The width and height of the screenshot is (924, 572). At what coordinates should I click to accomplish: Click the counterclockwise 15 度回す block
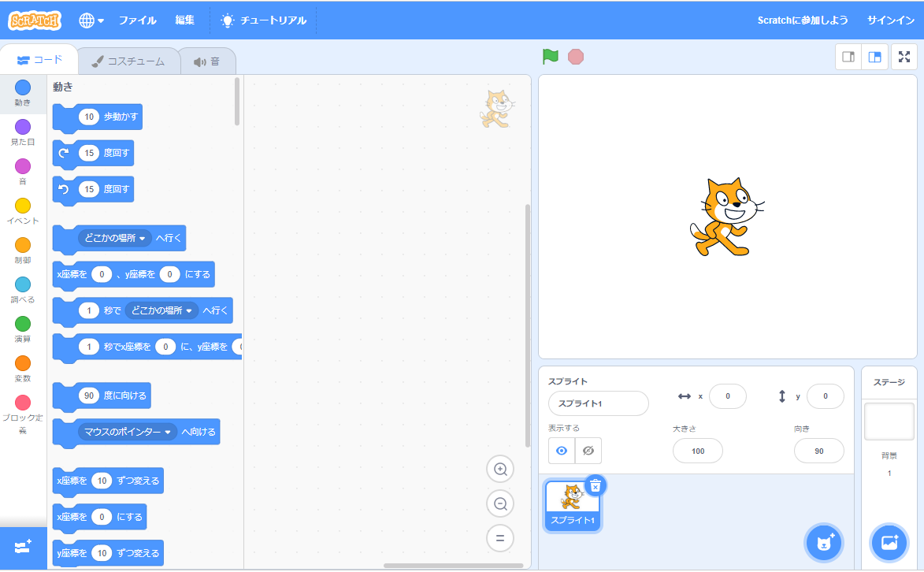94,189
